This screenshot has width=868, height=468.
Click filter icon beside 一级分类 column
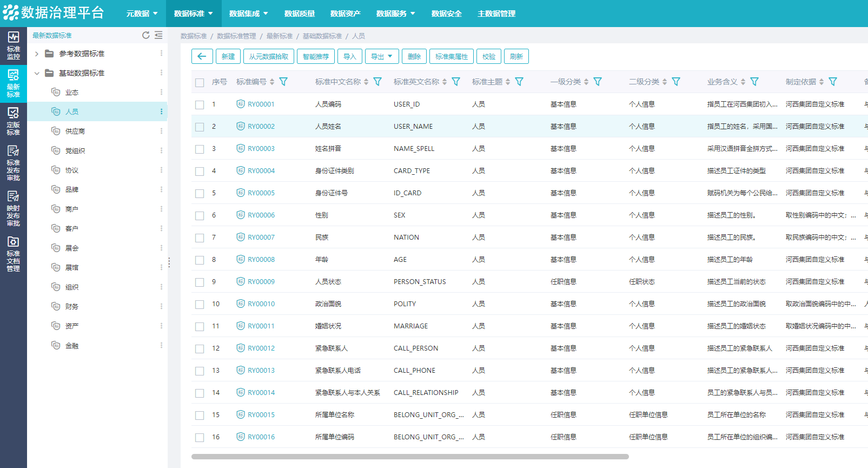tap(598, 82)
